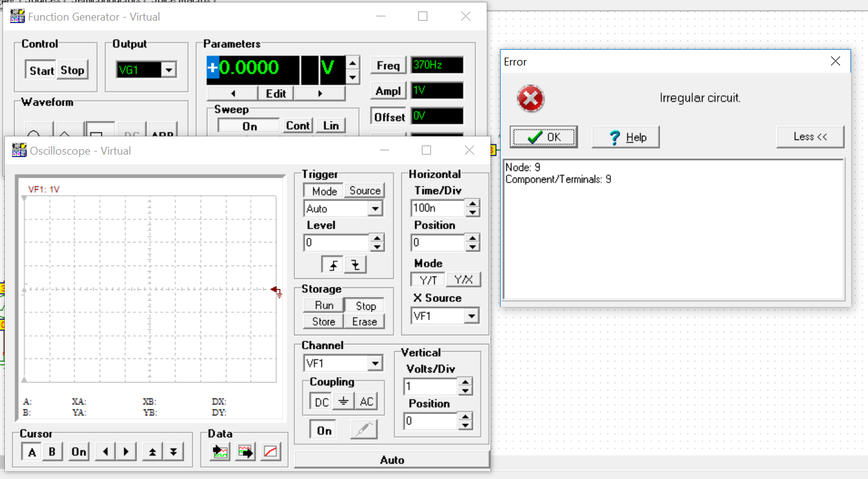Click first Data icon with arrow into waveform

pos(220,452)
